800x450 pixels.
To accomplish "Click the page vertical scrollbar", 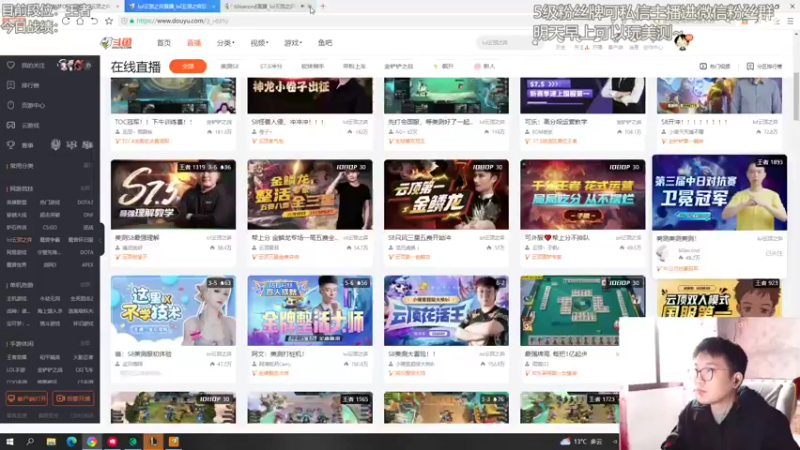I will (796, 97).
